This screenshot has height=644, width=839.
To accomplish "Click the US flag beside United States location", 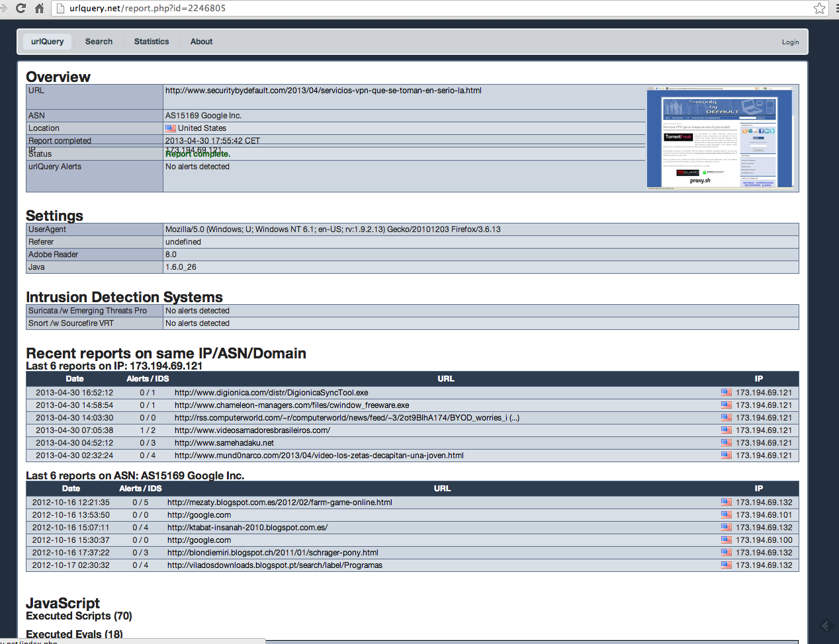I will pyautogui.click(x=171, y=128).
